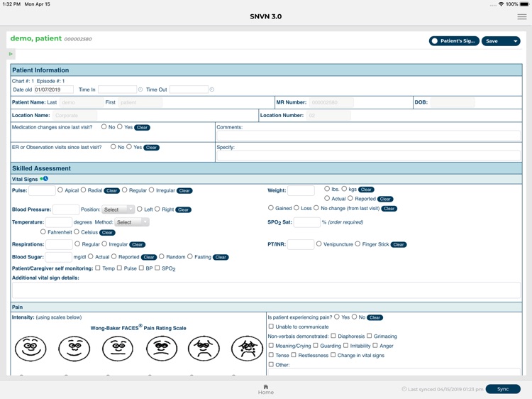Viewport: 532px width, 399px height.
Task: Click the Patient's Sig... button
Action: 454,41
